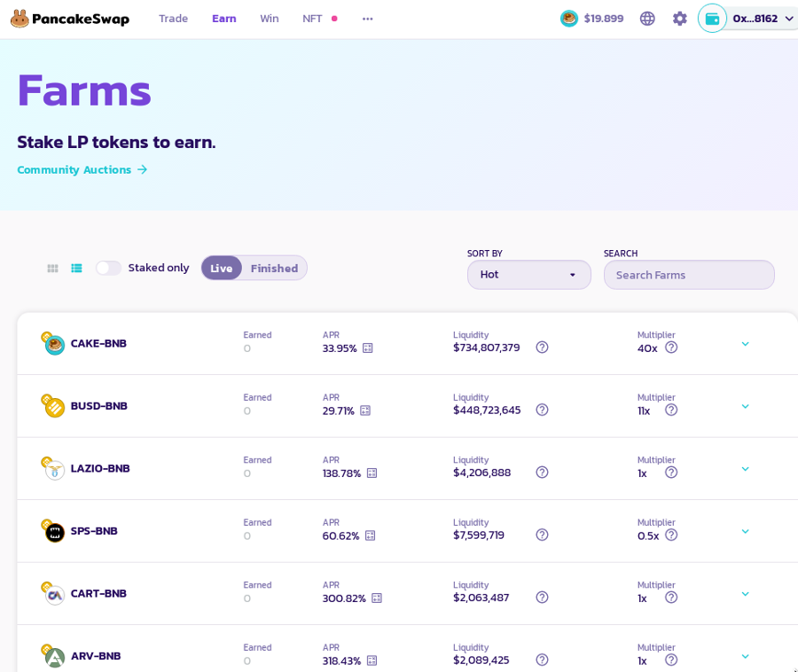Expand the ARV-BNB farm row
Screen dimensions: 798x672
coord(745,657)
